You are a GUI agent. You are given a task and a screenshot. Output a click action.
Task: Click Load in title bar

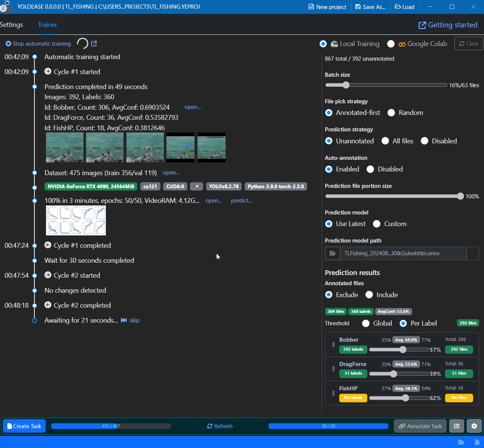(404, 7)
